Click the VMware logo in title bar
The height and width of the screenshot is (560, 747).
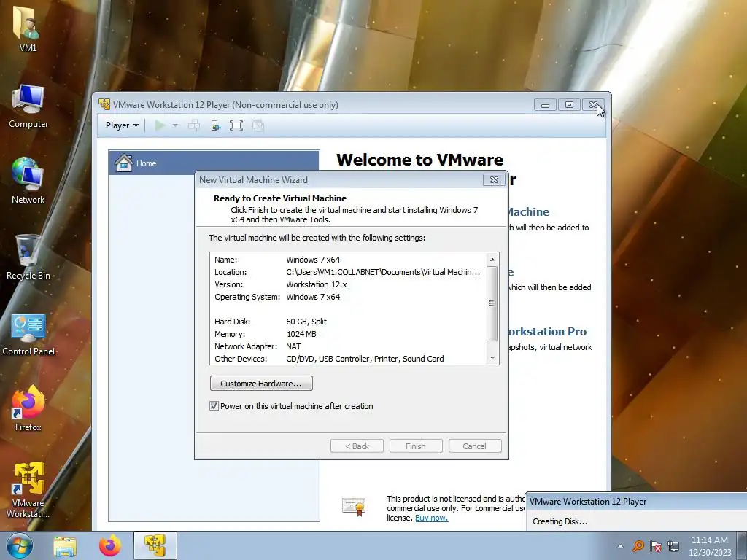tap(104, 104)
